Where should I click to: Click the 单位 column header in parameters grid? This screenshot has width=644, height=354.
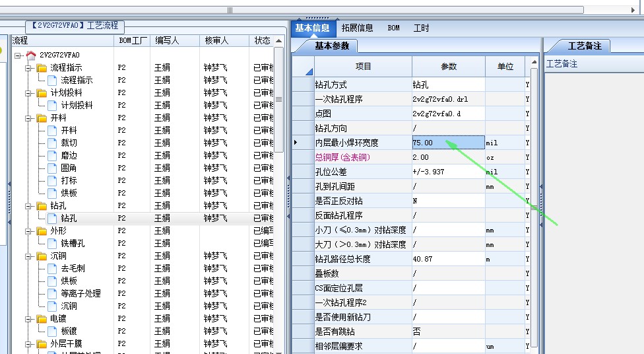click(505, 66)
